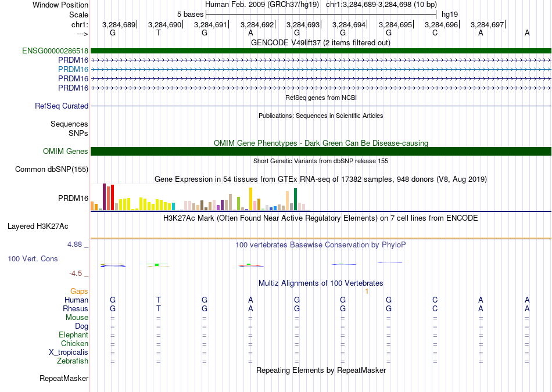Image resolution: width=552 pixels, height=392 pixels.
Task: Click the Human species row label
Action: [76, 300]
